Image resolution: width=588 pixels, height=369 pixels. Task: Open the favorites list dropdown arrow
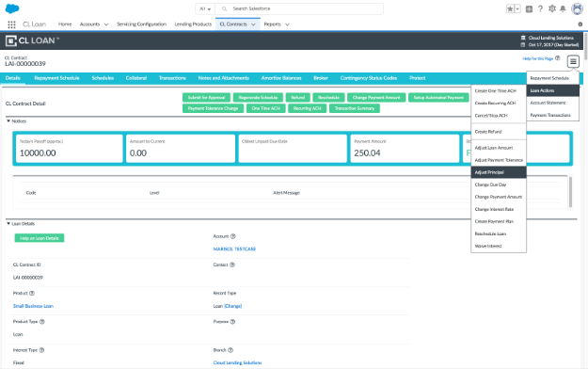point(517,8)
